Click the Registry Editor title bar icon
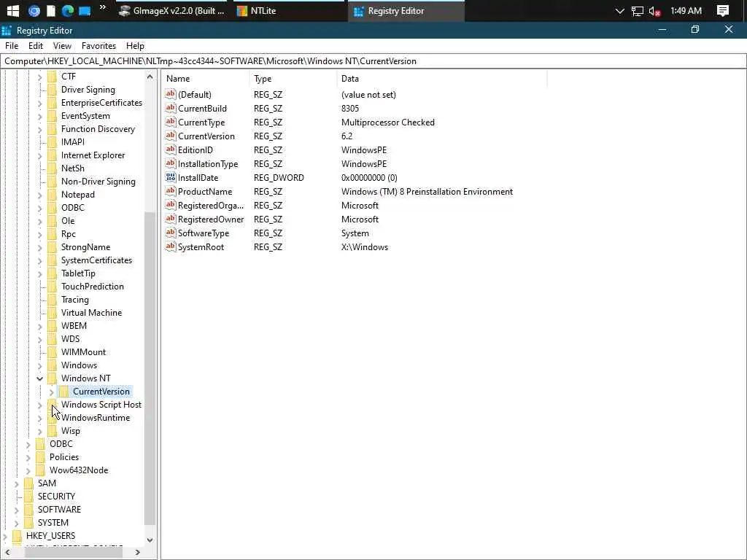747x560 pixels. coord(6,31)
